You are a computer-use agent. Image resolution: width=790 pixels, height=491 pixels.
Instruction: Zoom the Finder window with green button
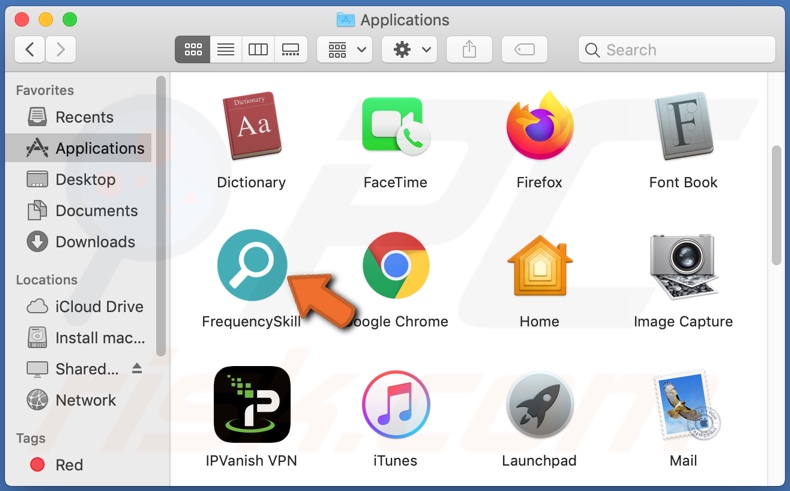click(x=70, y=20)
